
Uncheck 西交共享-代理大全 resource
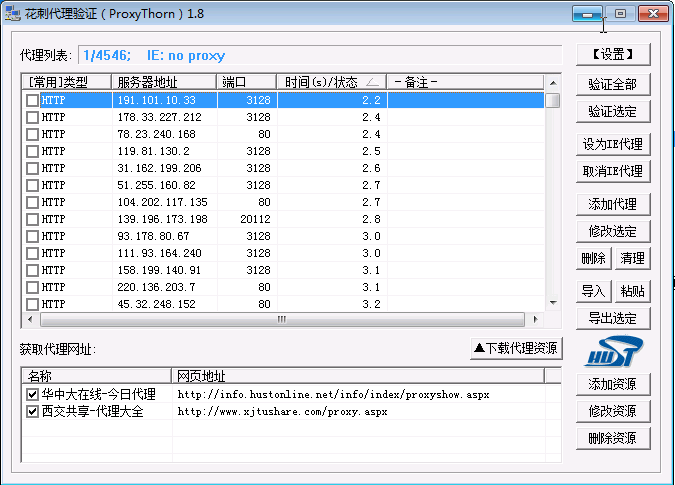point(32,411)
